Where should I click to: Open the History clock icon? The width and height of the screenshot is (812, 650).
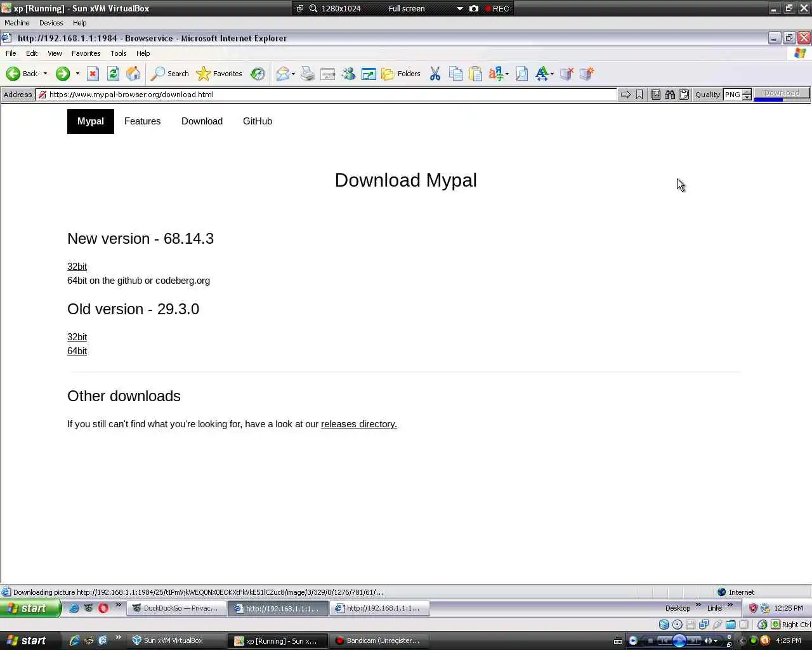coord(258,74)
